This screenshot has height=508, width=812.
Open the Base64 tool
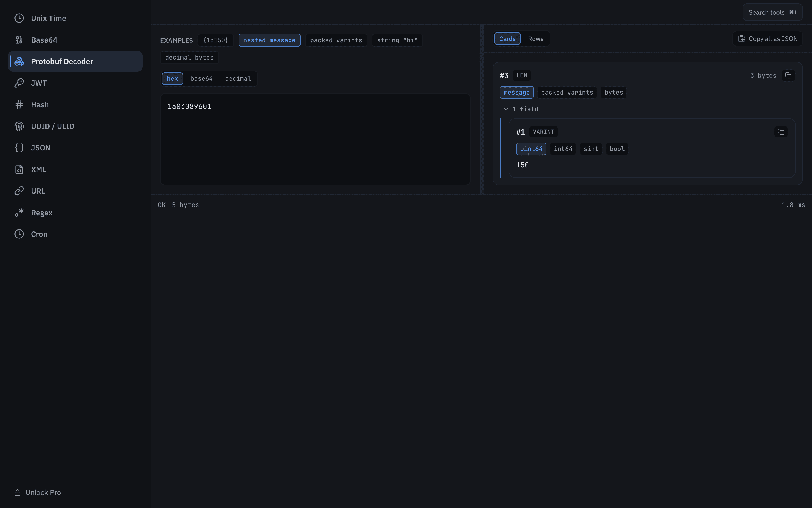click(x=75, y=40)
